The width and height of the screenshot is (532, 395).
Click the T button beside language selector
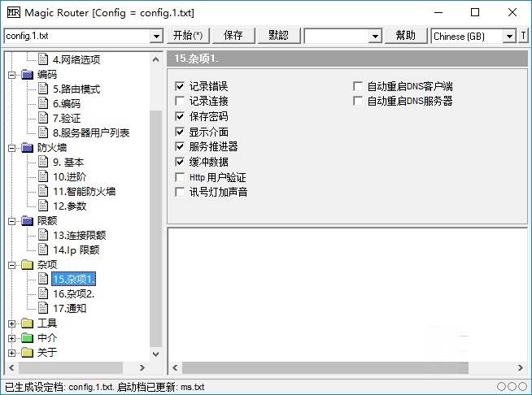click(523, 36)
